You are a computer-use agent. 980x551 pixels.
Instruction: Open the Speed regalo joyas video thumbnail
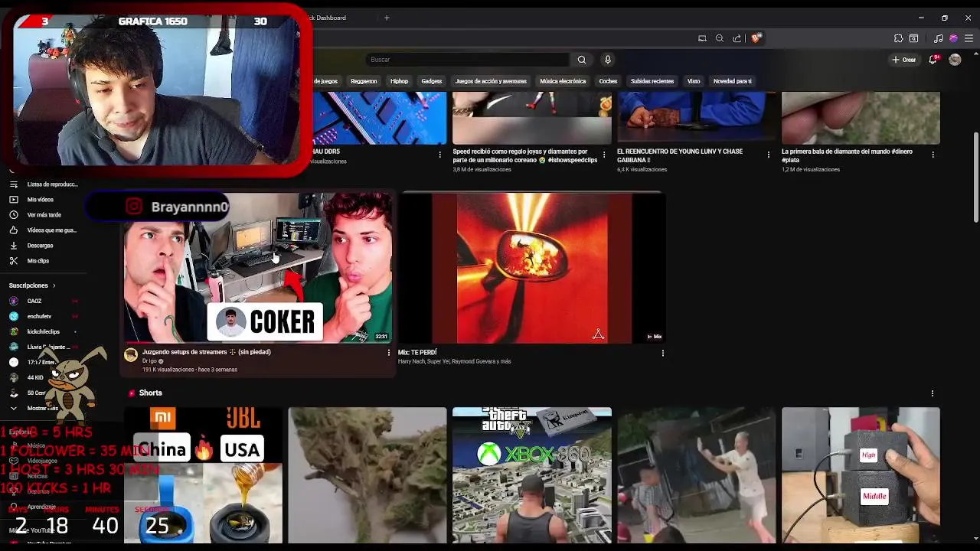[x=531, y=118]
